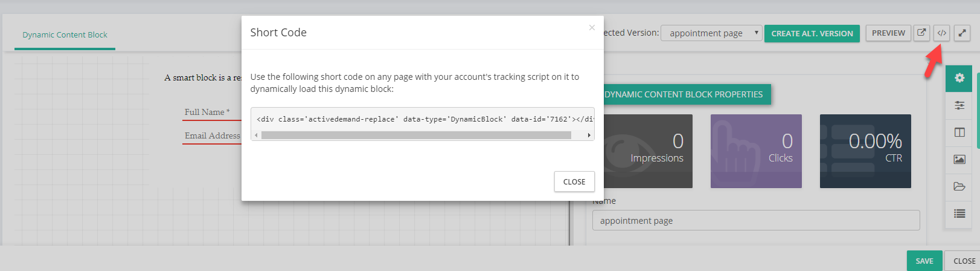Click the short code horizontal scrollbar
980x271 pixels.
pos(416,135)
